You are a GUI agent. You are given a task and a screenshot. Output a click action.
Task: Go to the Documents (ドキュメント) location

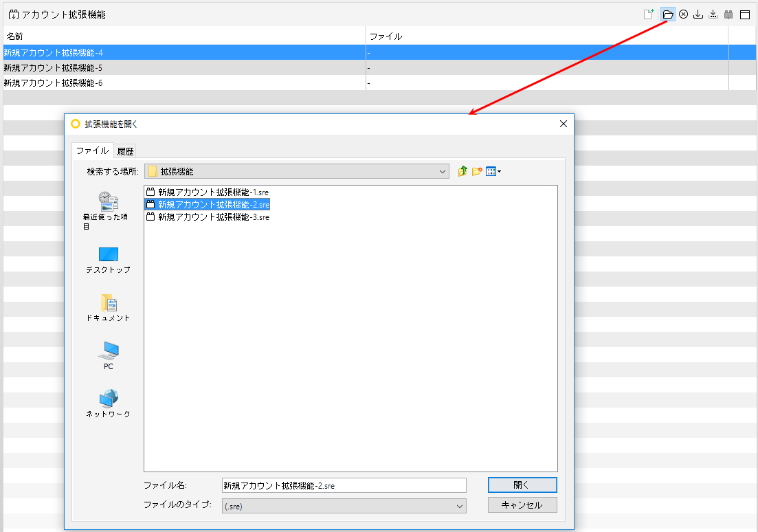(x=109, y=308)
